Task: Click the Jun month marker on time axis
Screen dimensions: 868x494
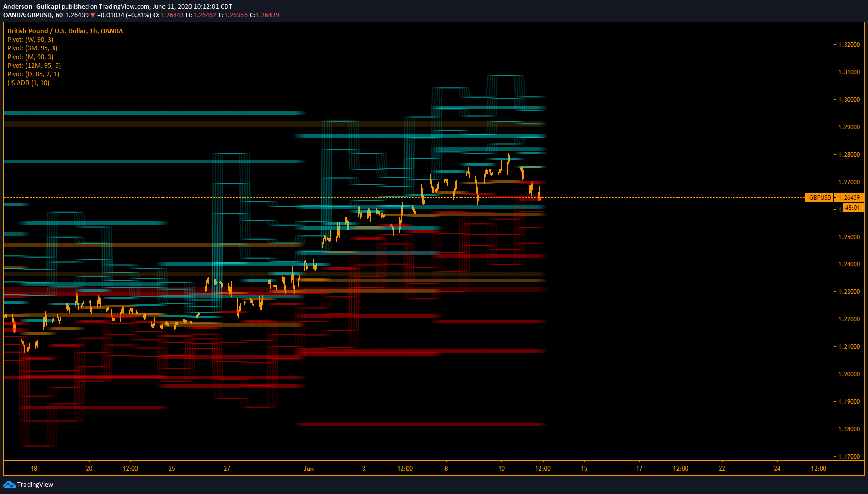Action: (308, 469)
